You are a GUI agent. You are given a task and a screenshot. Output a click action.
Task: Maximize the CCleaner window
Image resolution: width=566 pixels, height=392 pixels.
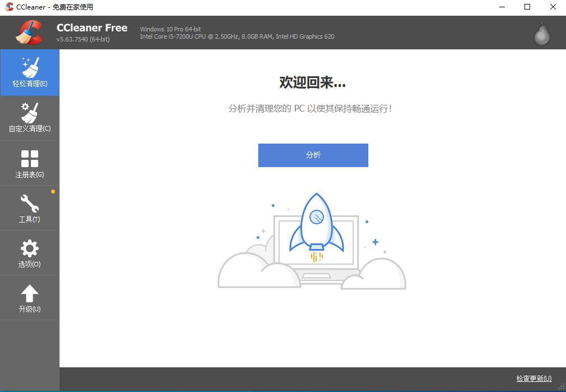pyautogui.click(x=527, y=7)
